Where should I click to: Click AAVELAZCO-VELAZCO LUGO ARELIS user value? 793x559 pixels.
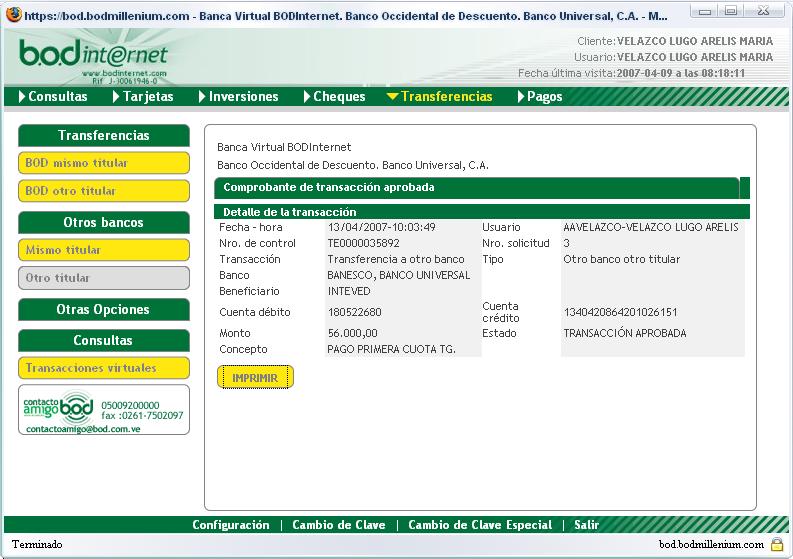coord(651,227)
